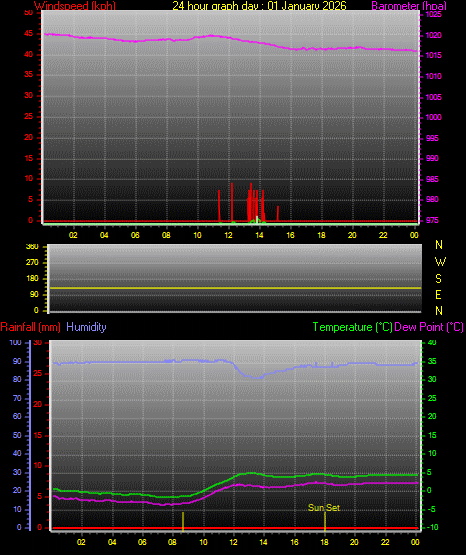466x555 pixels.
Task: Click the Sun Set marker label
Action: pyautogui.click(x=324, y=508)
